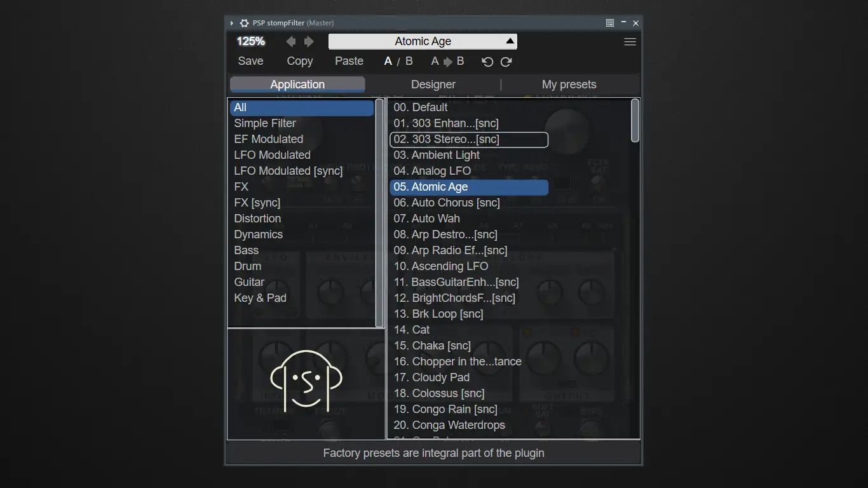Minimize the PSP stompFilter window
Screen dimensions: 868x488
point(624,23)
